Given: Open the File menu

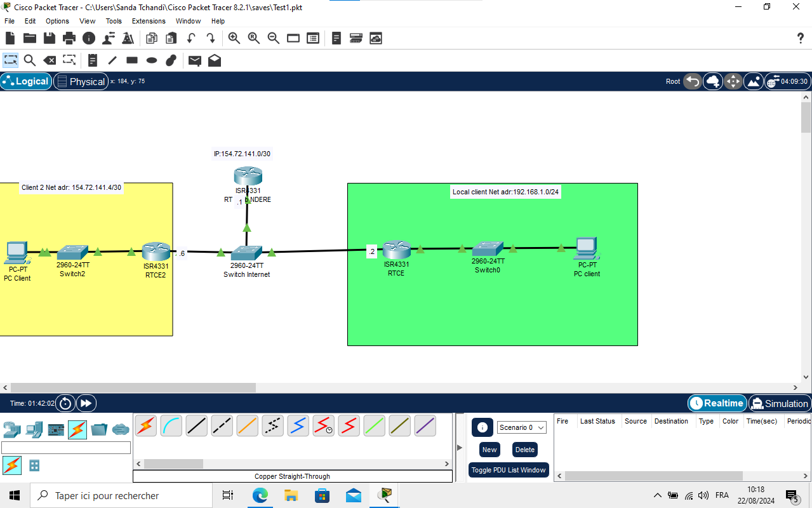Looking at the screenshot, I should tap(10, 21).
